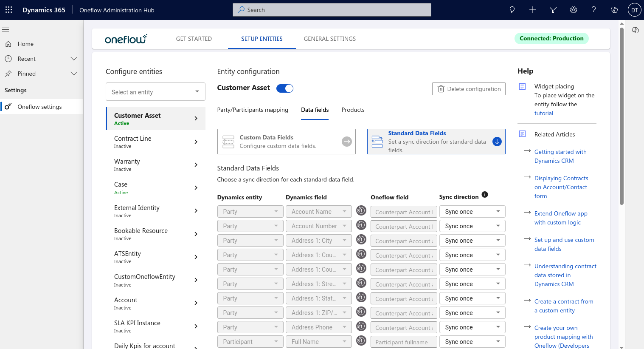Click the page vertical scrollbar

622,116
